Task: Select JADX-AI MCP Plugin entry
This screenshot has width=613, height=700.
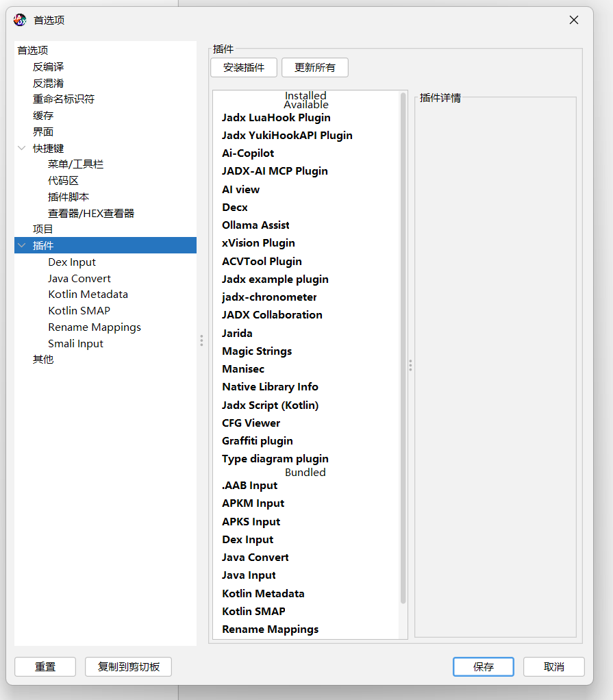Action: pyautogui.click(x=275, y=171)
